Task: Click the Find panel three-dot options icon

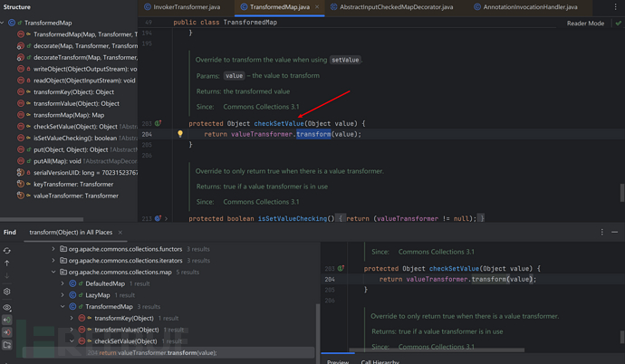Action: point(602,232)
